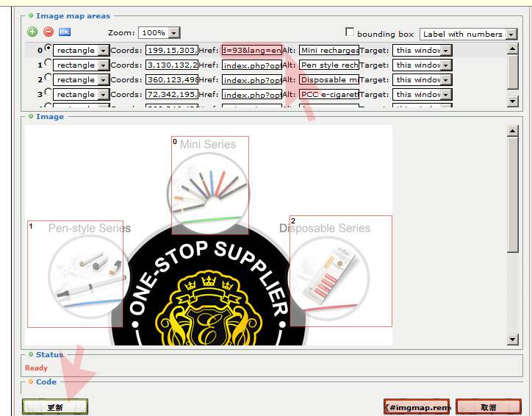
Task: Click the 取消 cancel button
Action: click(489, 406)
